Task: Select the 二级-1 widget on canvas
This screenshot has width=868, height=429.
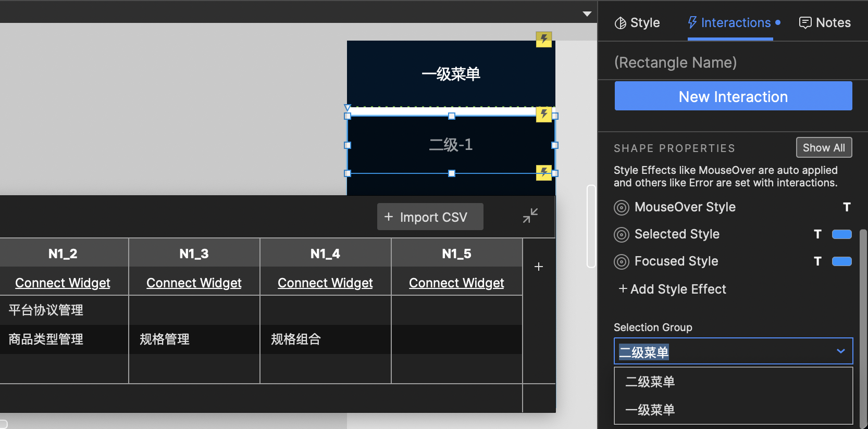Action: pyautogui.click(x=451, y=145)
